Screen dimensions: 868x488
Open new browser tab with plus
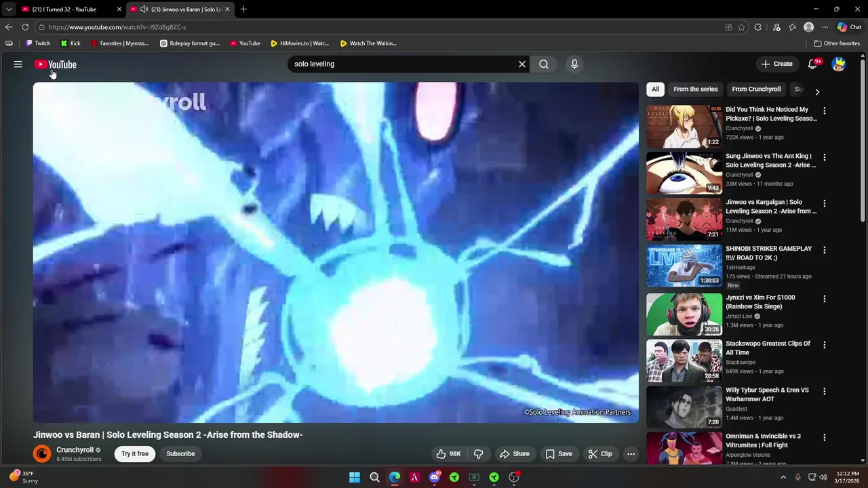pos(243,9)
